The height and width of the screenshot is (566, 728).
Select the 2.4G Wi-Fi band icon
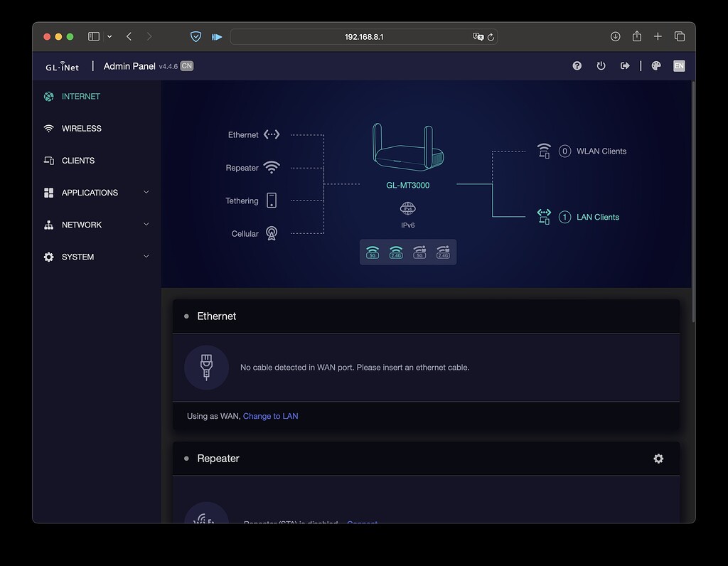click(x=396, y=252)
